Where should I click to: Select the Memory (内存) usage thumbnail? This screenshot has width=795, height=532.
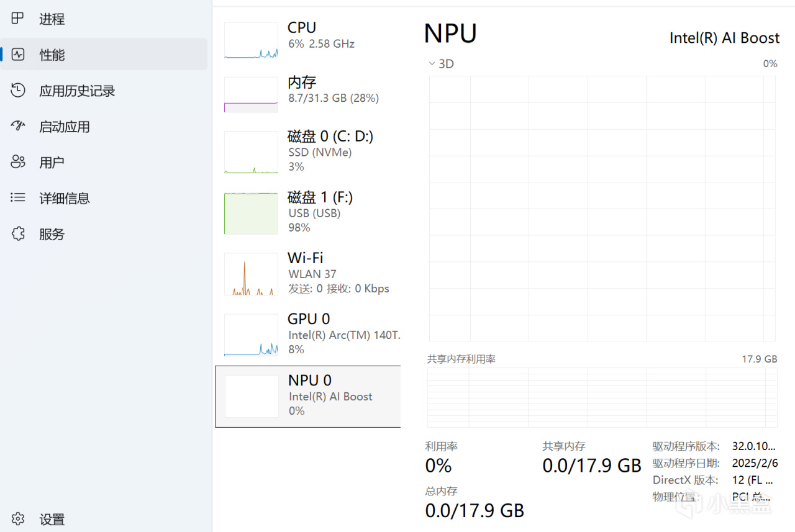[x=251, y=95]
